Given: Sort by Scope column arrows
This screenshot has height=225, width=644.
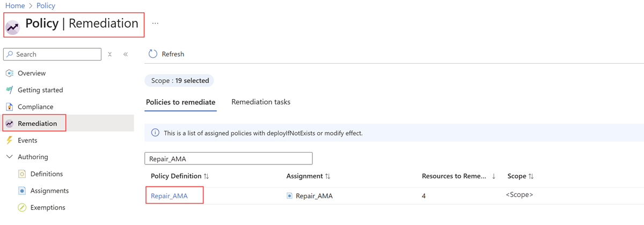Looking at the screenshot, I should 531,176.
